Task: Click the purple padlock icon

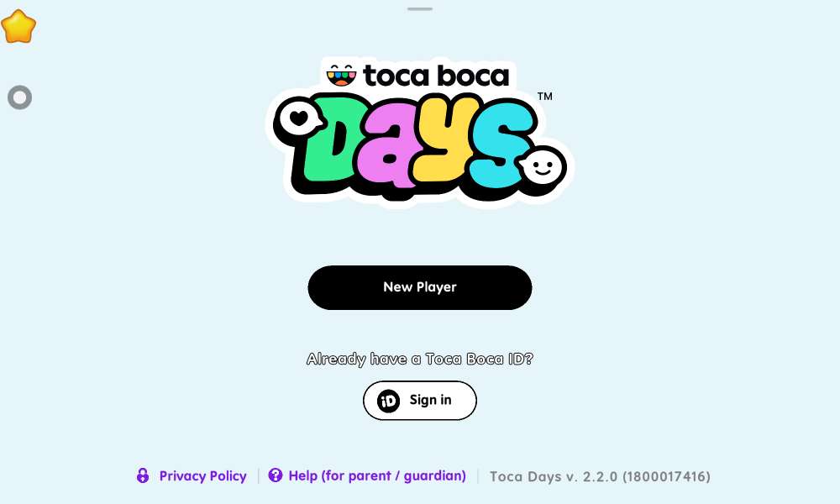Action: click(x=143, y=475)
